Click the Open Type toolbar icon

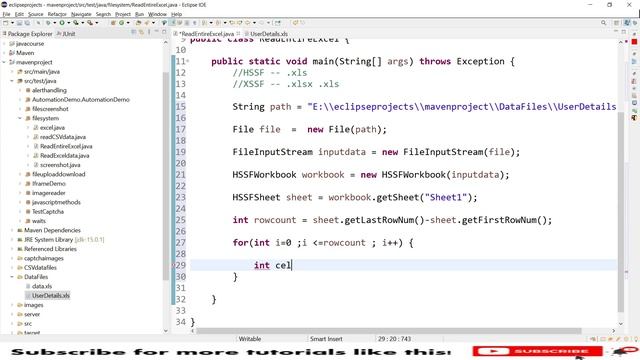138,23
